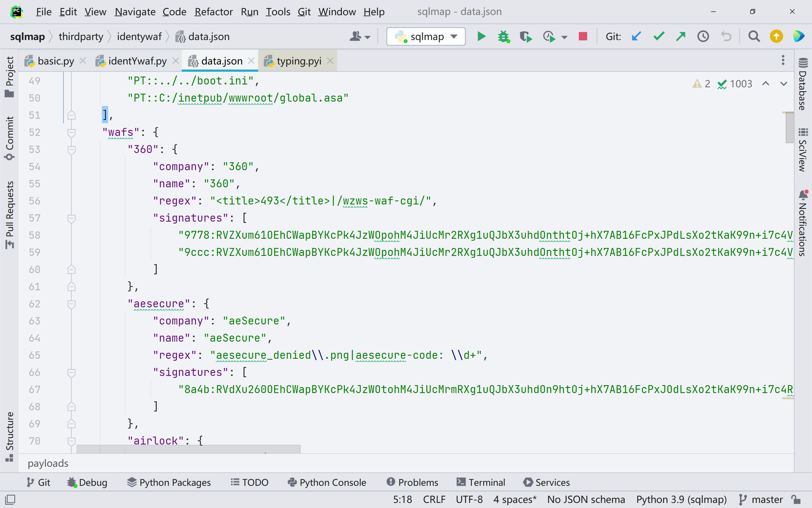Open the SciView tool window
Screen dimensions: 812x508
point(803,150)
